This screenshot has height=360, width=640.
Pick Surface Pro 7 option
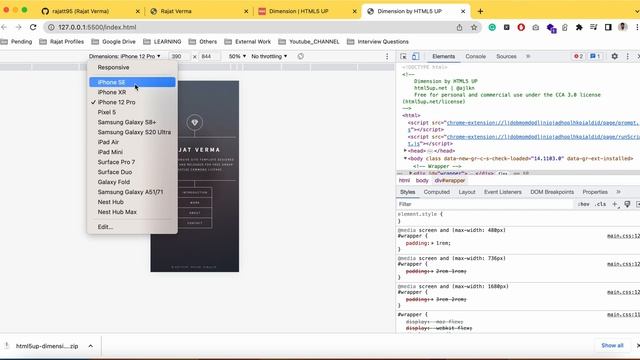(132, 162)
